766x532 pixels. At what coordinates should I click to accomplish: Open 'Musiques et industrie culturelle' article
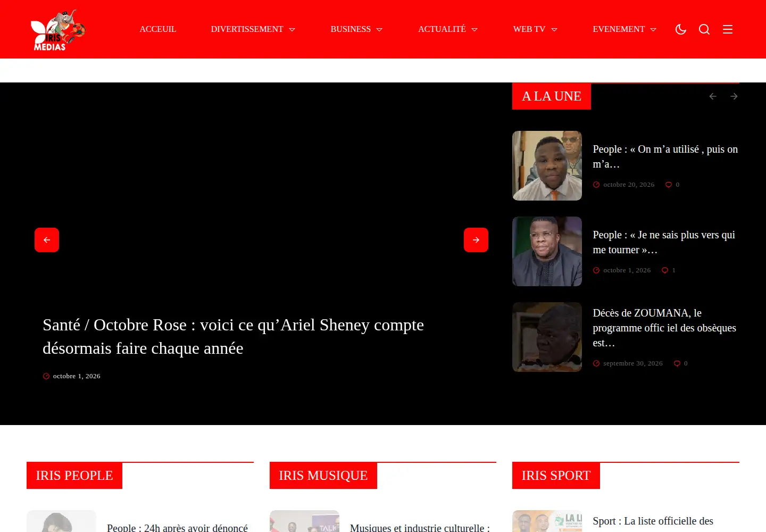coord(420,527)
